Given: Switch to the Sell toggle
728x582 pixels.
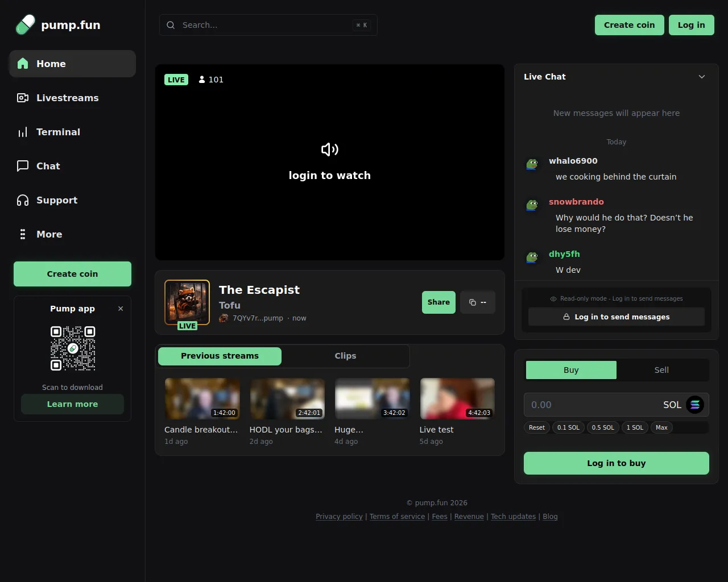Looking at the screenshot, I should coord(661,370).
